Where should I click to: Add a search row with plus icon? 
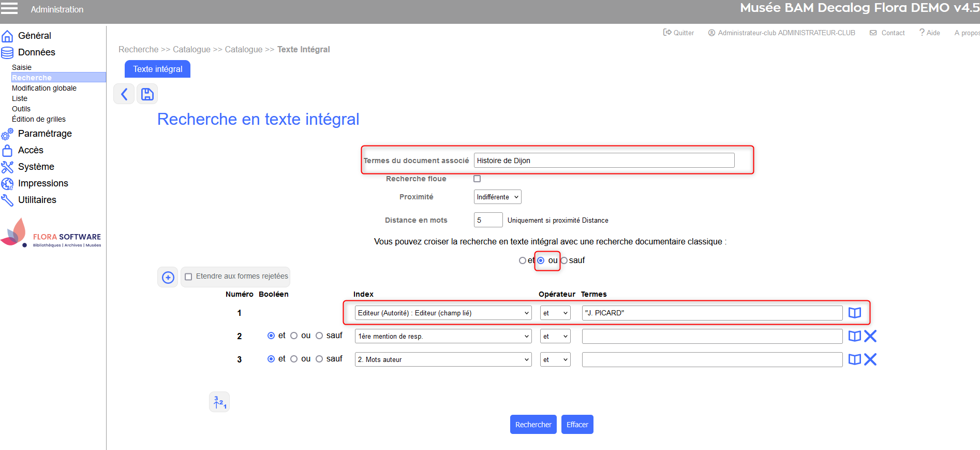coord(168,278)
